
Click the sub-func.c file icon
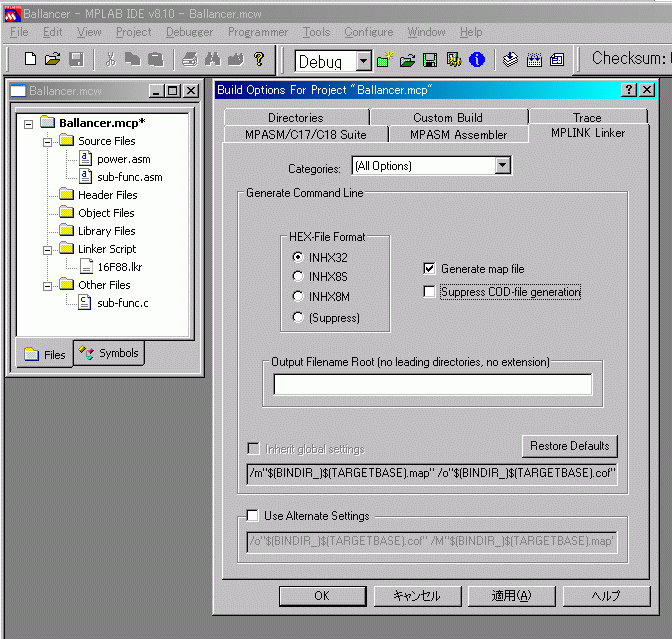click(x=84, y=303)
